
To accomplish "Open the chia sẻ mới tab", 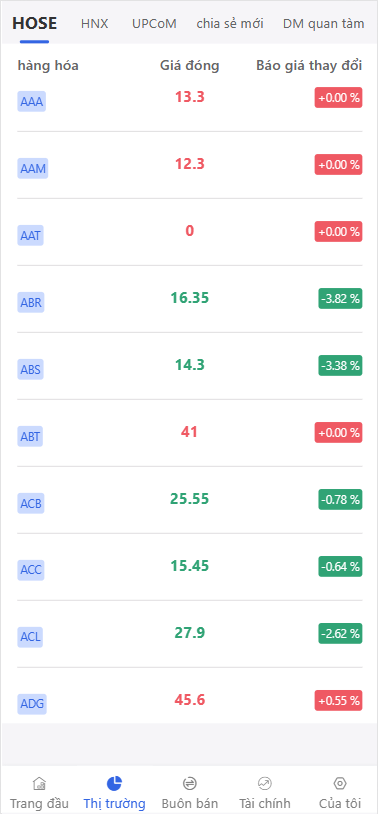I will (x=230, y=23).
